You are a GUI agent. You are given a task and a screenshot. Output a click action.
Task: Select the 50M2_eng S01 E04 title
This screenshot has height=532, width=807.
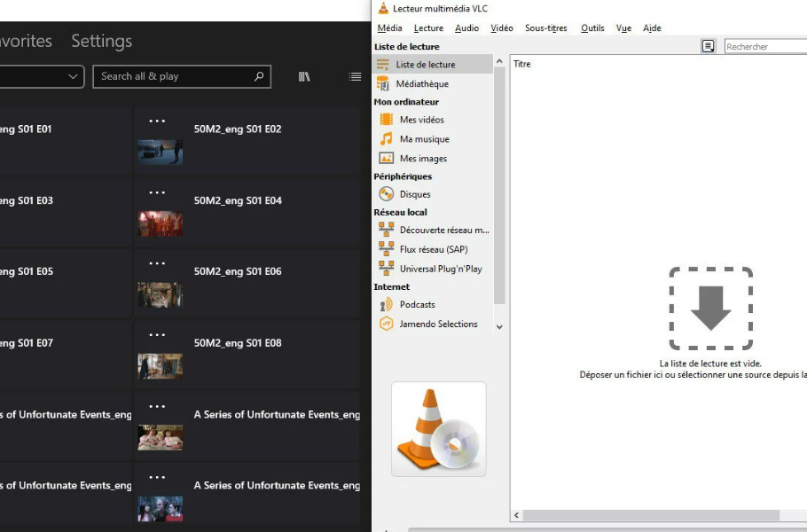coord(238,200)
